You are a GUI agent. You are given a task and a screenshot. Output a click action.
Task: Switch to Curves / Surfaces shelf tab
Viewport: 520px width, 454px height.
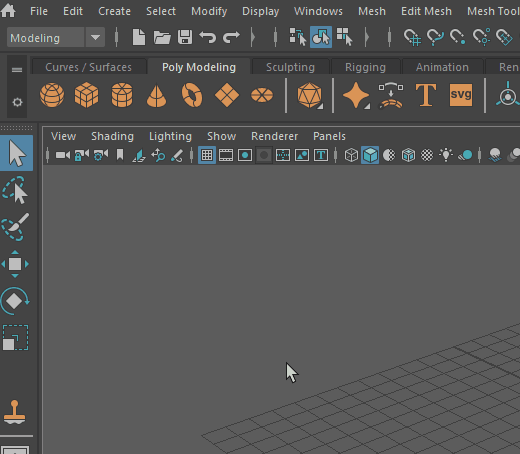pyautogui.click(x=89, y=67)
